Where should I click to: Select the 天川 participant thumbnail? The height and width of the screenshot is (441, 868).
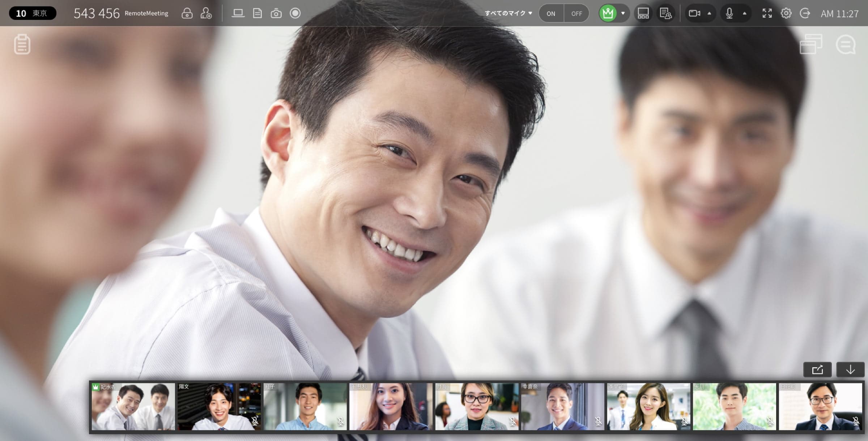(x=735, y=407)
